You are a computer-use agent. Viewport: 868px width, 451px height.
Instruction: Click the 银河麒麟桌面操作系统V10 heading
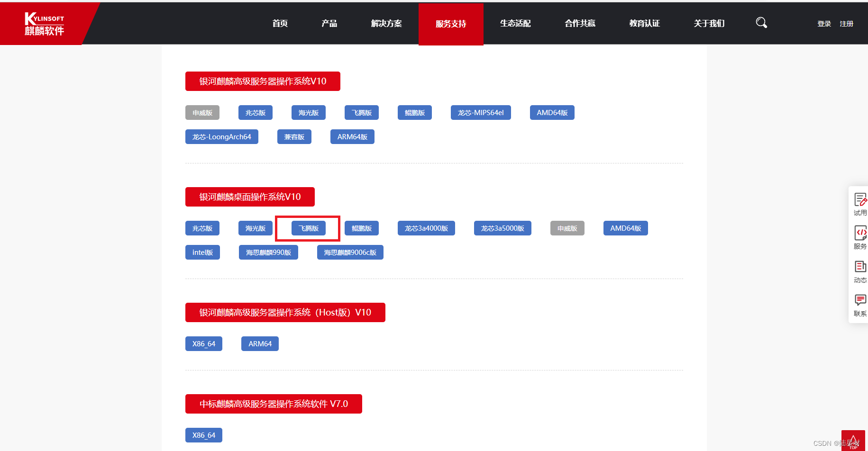[250, 197]
